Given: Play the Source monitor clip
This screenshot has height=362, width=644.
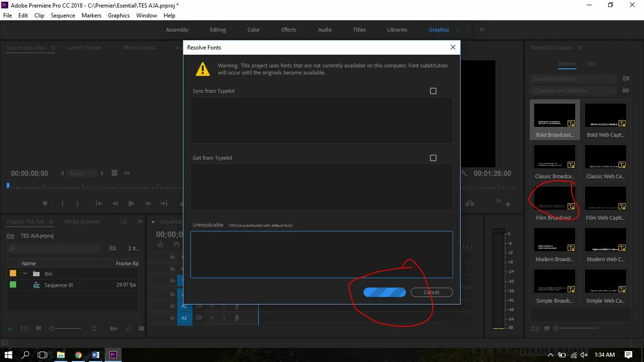Looking at the screenshot, I should click(x=132, y=204).
